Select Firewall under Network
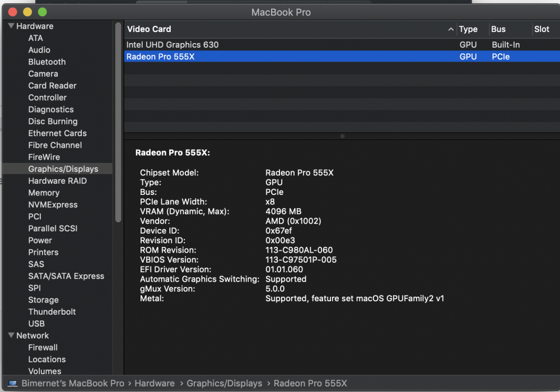This screenshot has width=560, height=392. coord(43,347)
